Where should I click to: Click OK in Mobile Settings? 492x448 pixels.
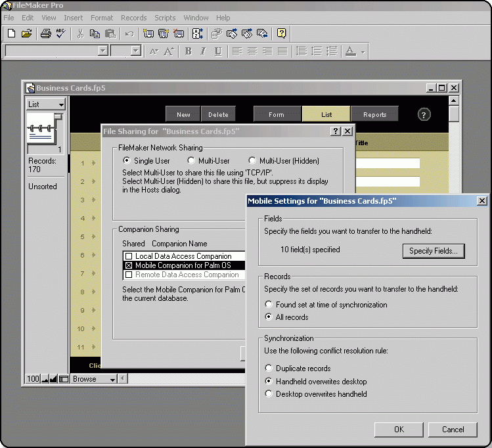click(x=399, y=429)
